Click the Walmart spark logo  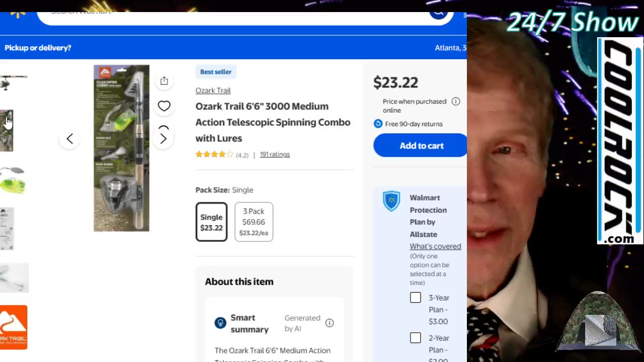[18, 15]
